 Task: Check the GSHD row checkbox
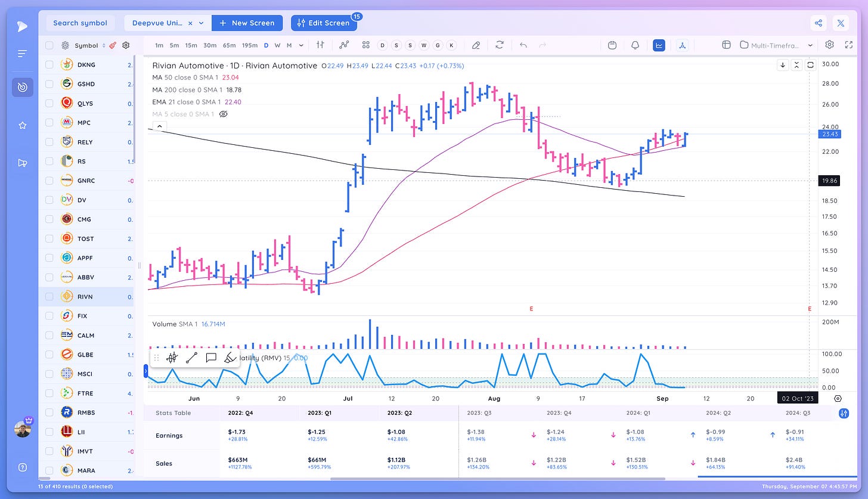(x=49, y=84)
